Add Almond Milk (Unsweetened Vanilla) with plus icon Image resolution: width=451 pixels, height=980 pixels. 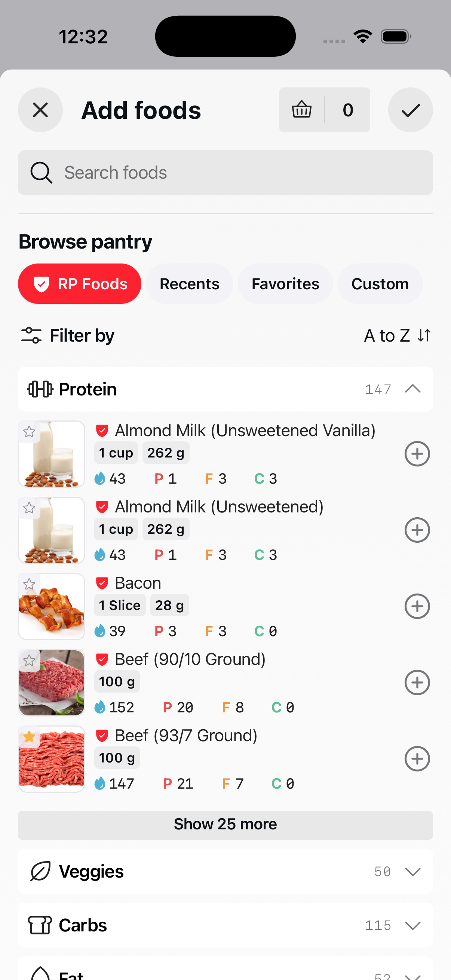click(x=417, y=453)
